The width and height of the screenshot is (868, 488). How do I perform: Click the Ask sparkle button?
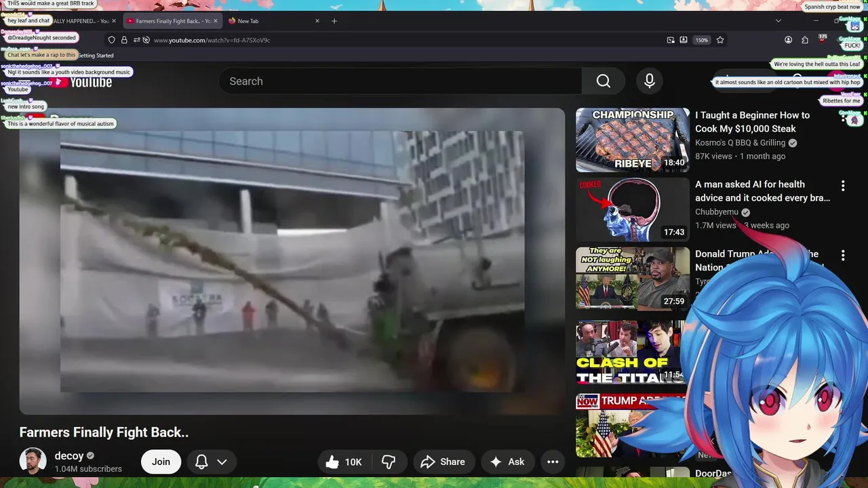(507, 462)
